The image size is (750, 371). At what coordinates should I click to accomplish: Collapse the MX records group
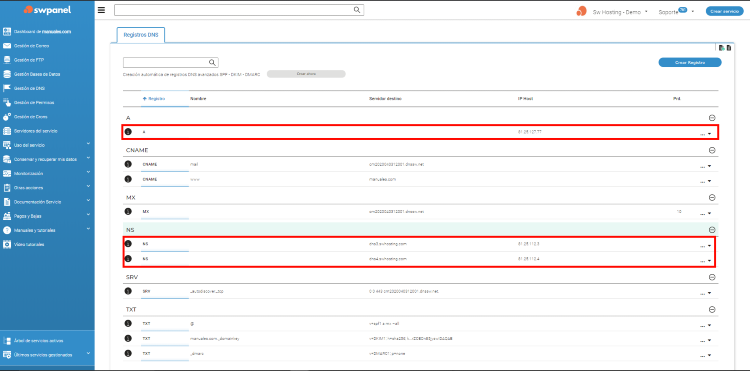click(x=712, y=197)
